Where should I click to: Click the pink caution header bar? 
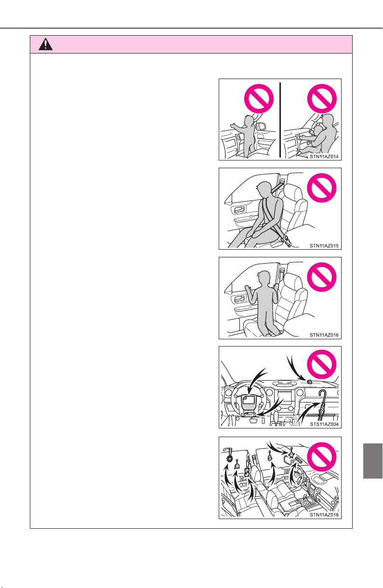pyautogui.click(x=191, y=44)
